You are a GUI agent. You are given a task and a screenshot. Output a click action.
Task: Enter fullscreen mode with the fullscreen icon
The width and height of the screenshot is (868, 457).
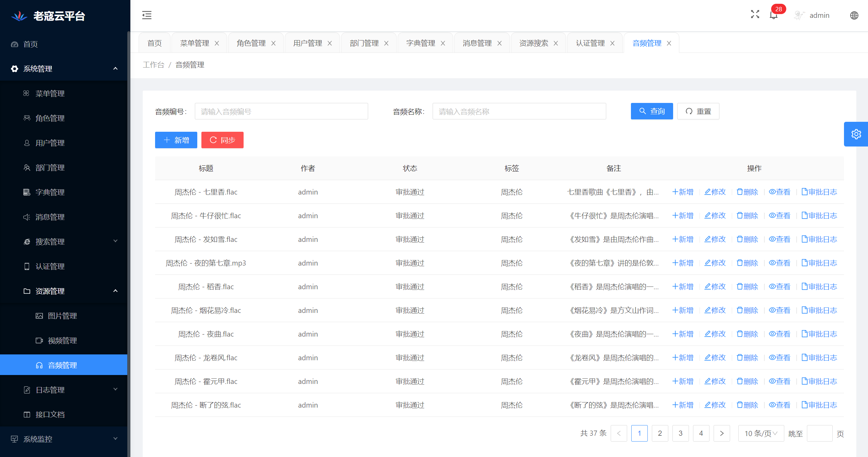click(755, 14)
